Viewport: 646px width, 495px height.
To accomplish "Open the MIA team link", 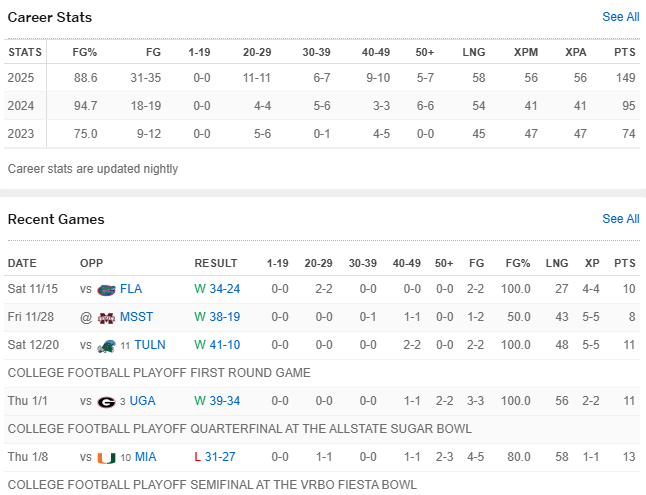I will (x=146, y=457).
